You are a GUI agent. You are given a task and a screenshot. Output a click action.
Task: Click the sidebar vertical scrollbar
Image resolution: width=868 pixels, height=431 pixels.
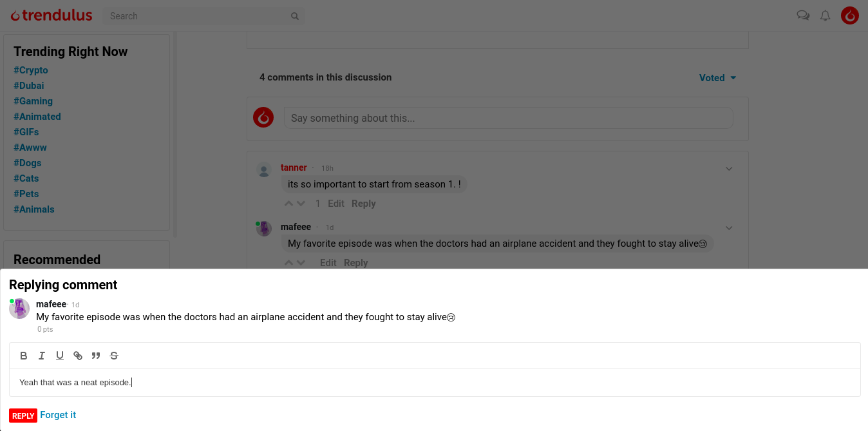(x=175, y=135)
